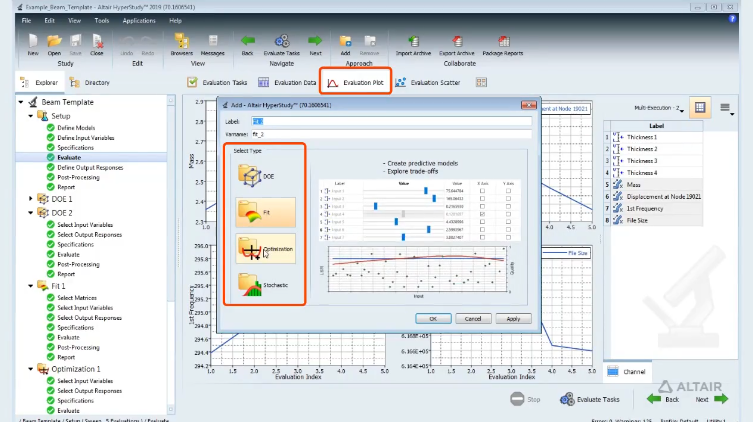Screen dimensions: 753x422
Task: Click the Add approach toolbar icon
Action: point(345,41)
